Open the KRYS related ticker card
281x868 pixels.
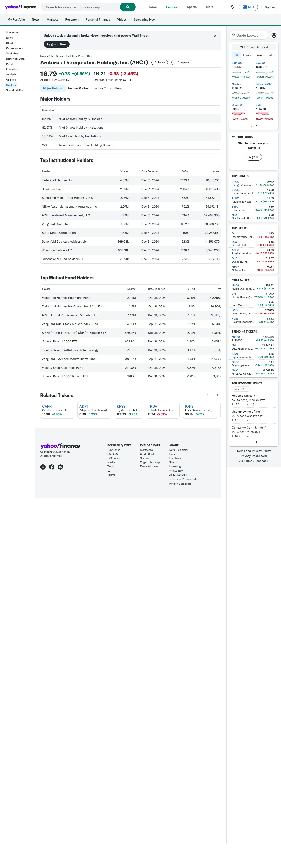click(x=128, y=410)
